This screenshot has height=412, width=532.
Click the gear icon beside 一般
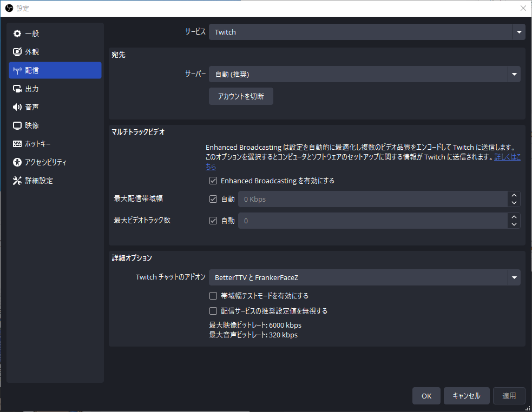pyautogui.click(x=17, y=34)
